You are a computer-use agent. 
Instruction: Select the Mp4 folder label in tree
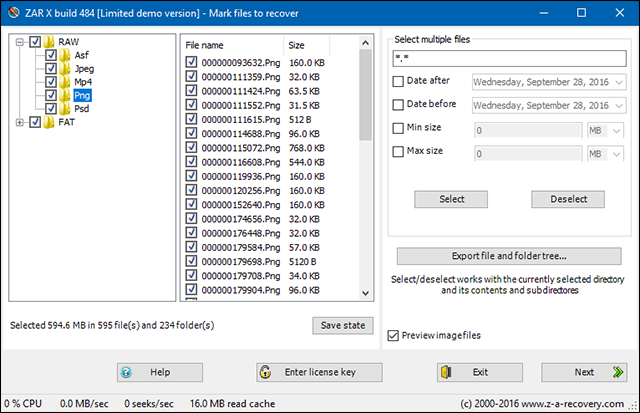(x=83, y=82)
